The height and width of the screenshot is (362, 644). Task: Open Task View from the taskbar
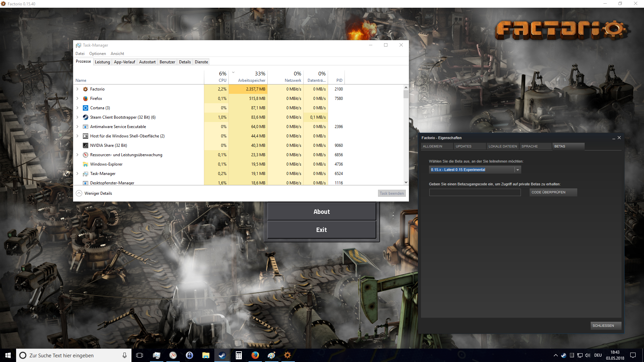point(140,355)
